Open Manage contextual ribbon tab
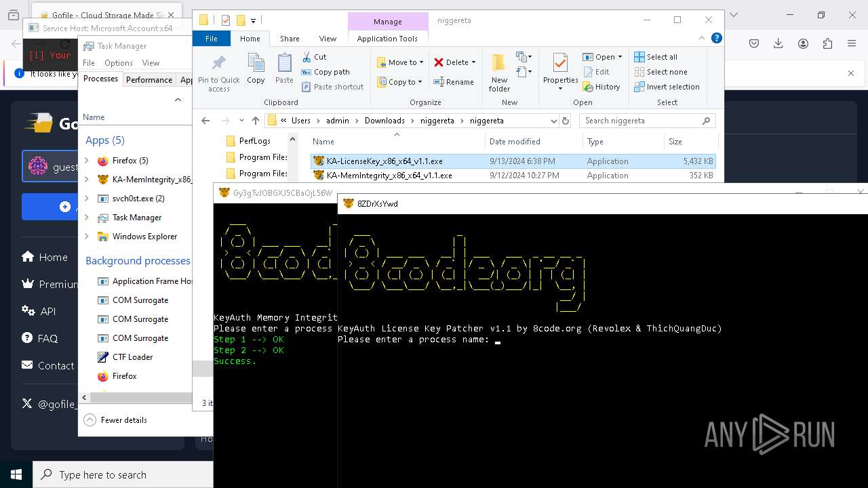 (x=387, y=22)
